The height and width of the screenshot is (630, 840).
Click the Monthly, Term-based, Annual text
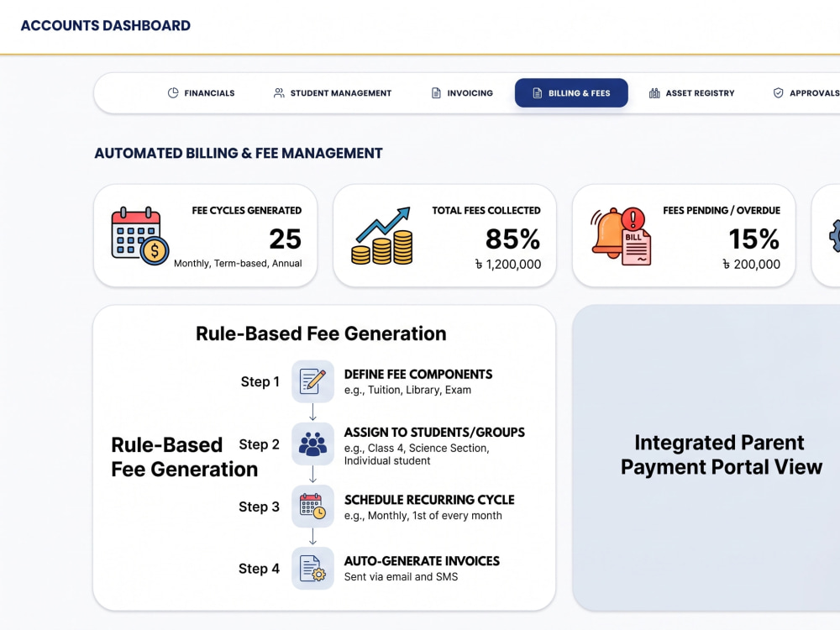point(238,264)
